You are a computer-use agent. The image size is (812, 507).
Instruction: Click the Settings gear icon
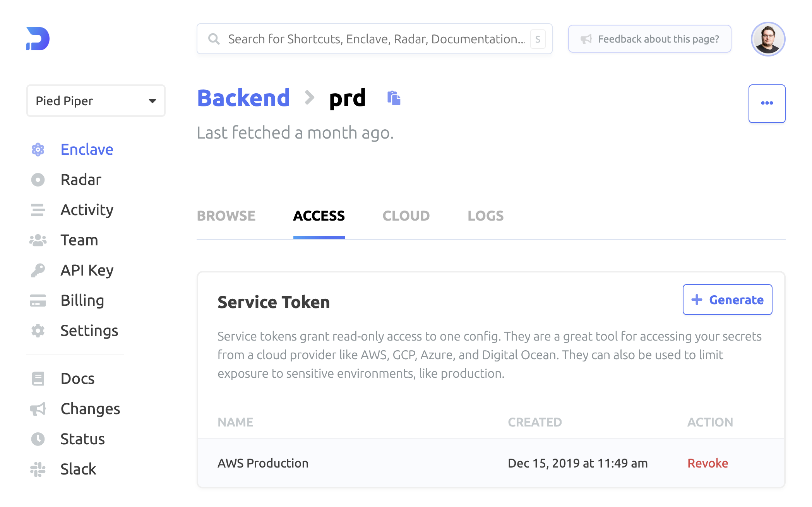[38, 331]
